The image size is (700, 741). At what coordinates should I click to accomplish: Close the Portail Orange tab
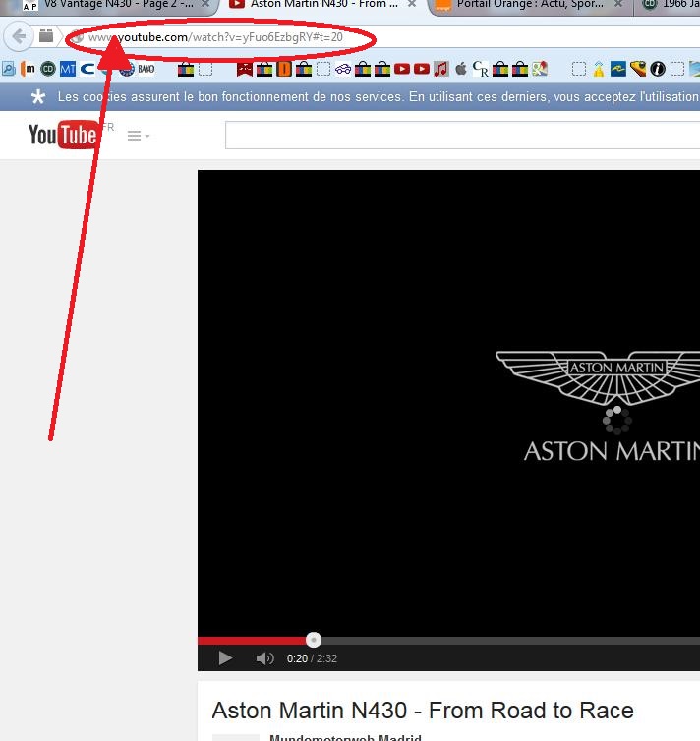point(617,4)
